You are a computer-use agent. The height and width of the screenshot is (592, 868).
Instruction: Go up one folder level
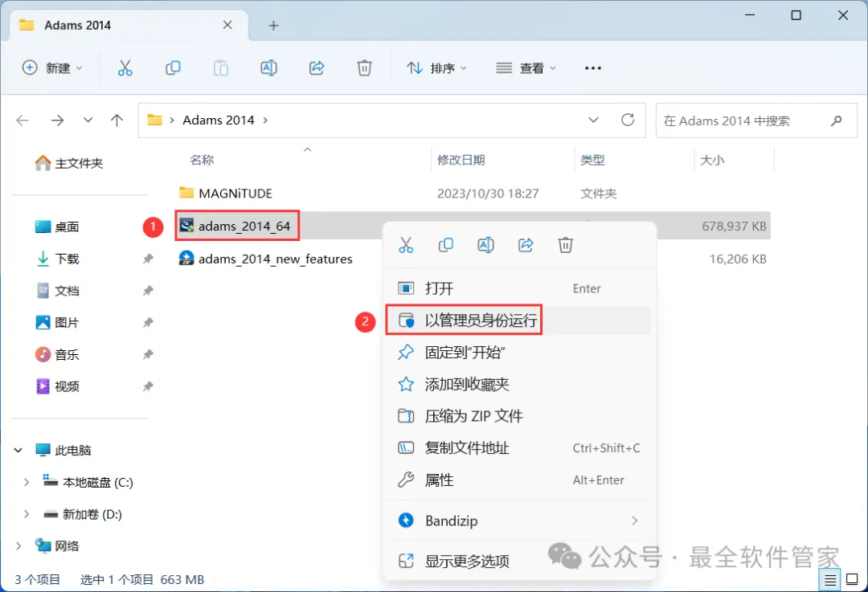pos(117,120)
